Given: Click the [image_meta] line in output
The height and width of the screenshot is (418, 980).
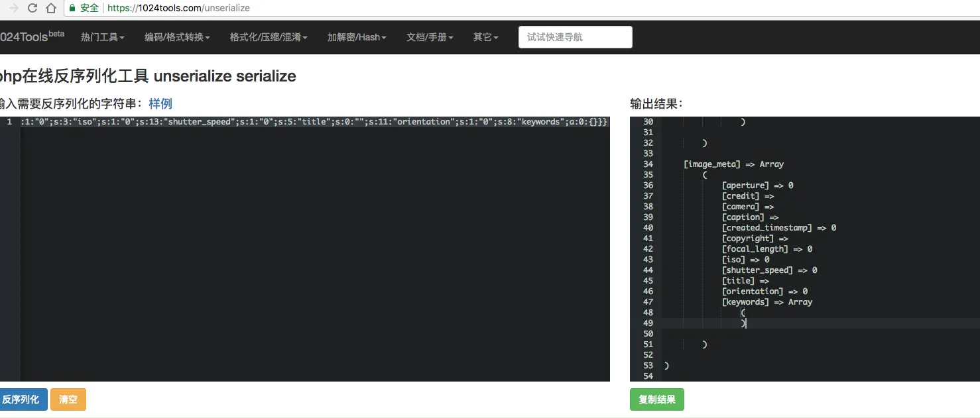Looking at the screenshot, I should pyautogui.click(x=734, y=164).
